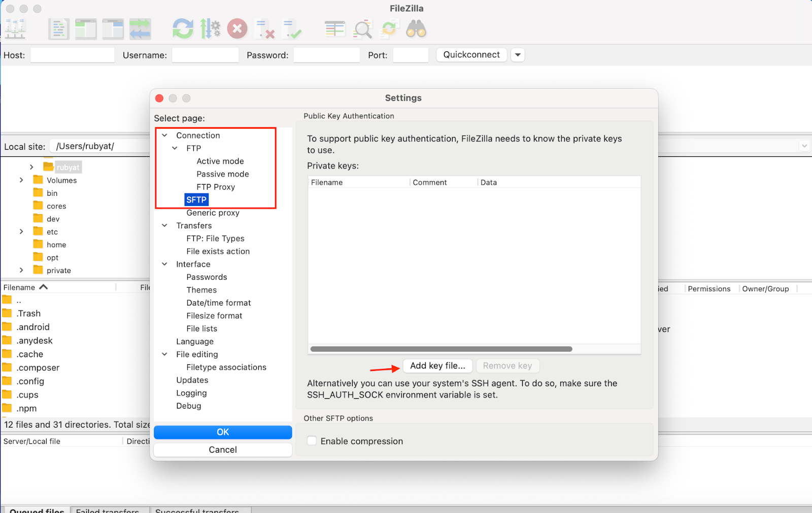The image size is (812, 513).
Task: Open directory listing filters icon
Action: pyautogui.click(x=335, y=29)
